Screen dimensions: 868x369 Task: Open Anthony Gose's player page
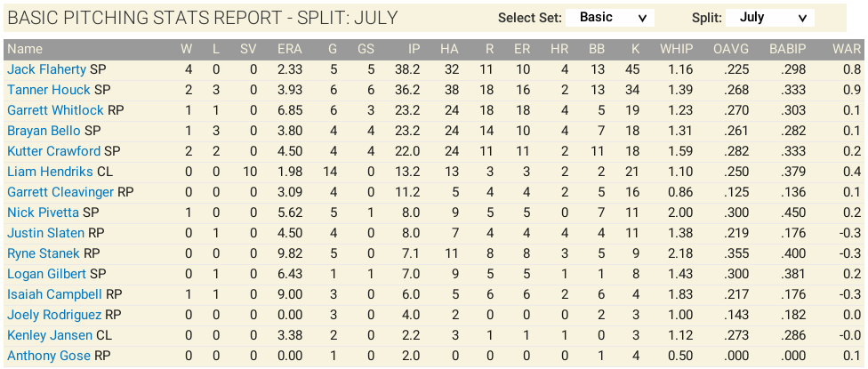click(x=49, y=356)
